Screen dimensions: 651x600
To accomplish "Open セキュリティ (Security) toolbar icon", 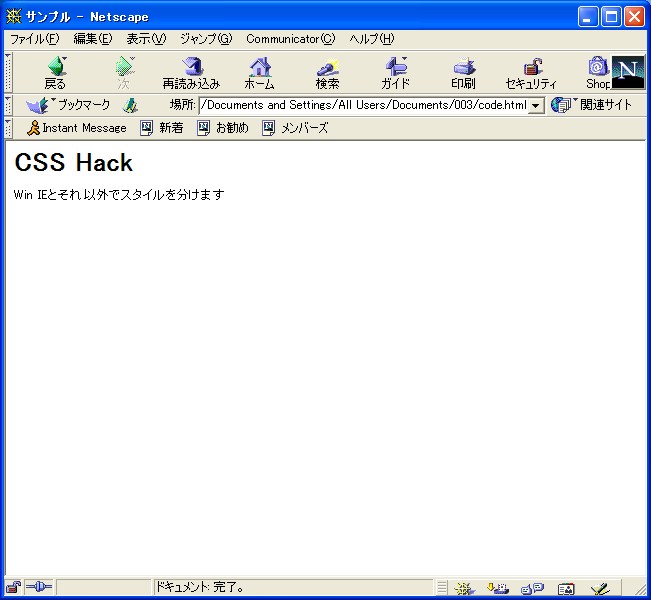I will pyautogui.click(x=531, y=73).
